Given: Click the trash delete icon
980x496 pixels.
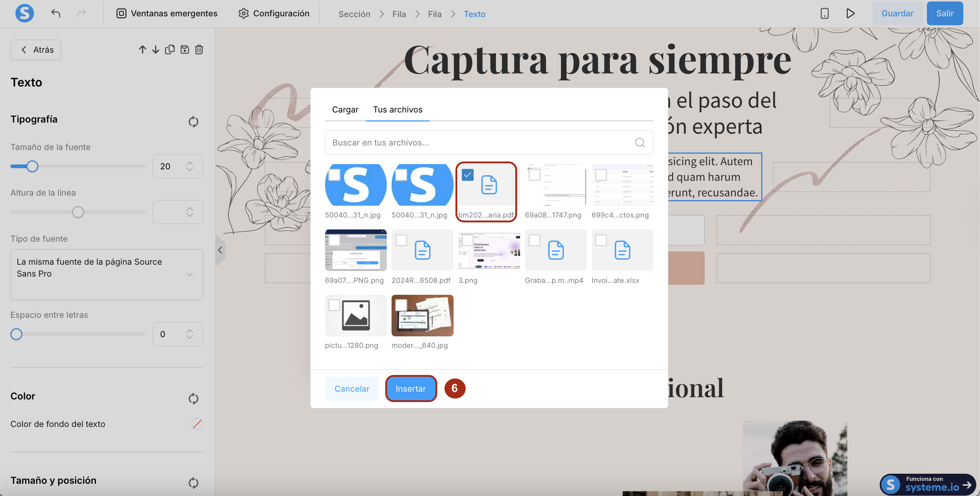Looking at the screenshot, I should point(199,50).
